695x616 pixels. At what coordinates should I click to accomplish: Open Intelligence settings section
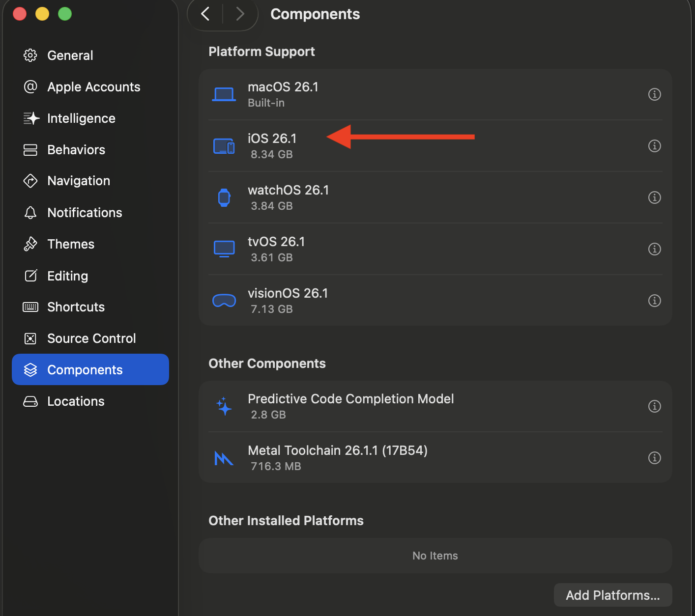point(81,118)
